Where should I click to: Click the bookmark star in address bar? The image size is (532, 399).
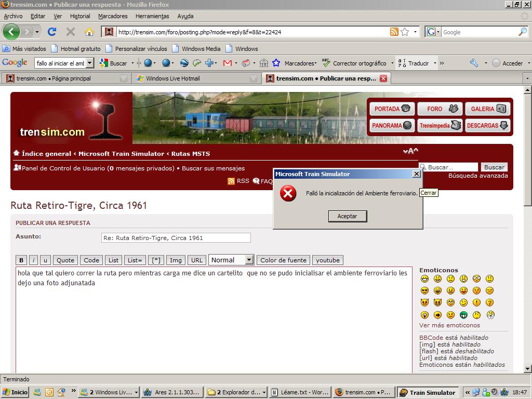tap(405, 32)
